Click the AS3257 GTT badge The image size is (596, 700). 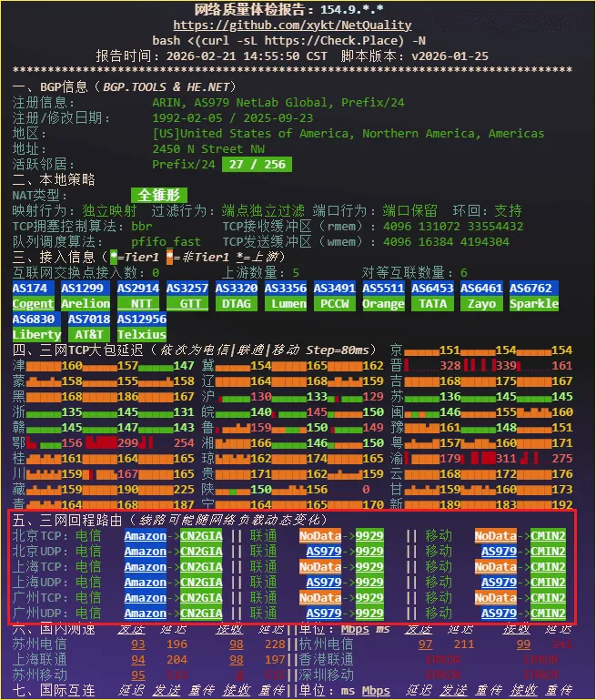coord(187,296)
